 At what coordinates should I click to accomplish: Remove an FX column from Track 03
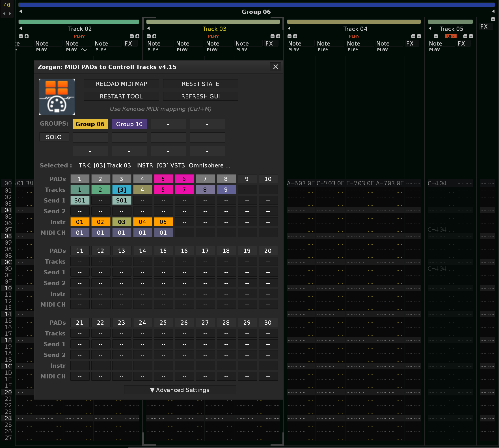[273, 36]
